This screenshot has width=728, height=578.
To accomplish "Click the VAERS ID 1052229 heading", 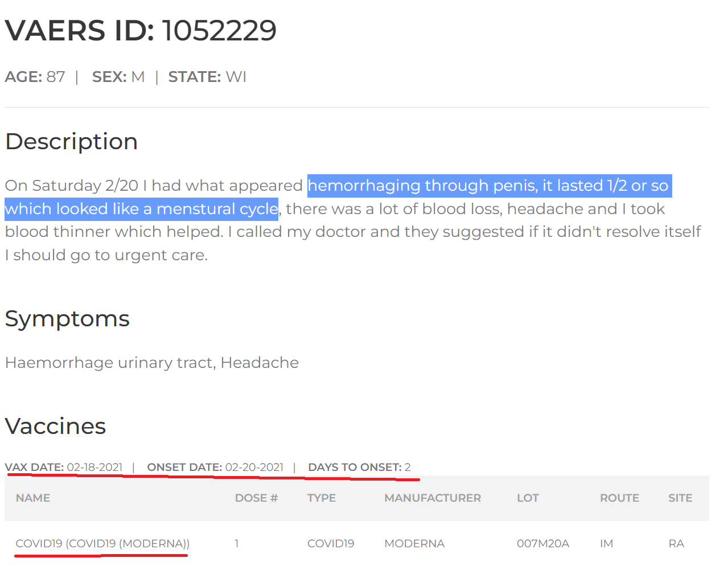I will coord(141,31).
